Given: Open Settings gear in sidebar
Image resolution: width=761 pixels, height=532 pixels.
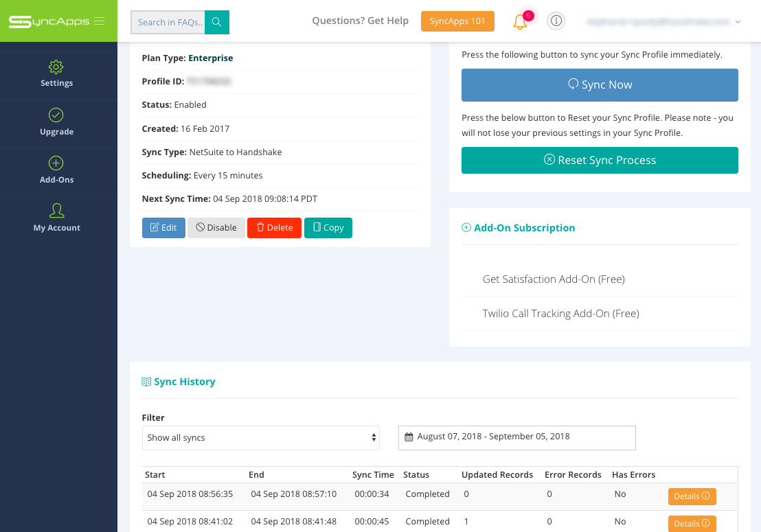Looking at the screenshot, I should point(56,67).
